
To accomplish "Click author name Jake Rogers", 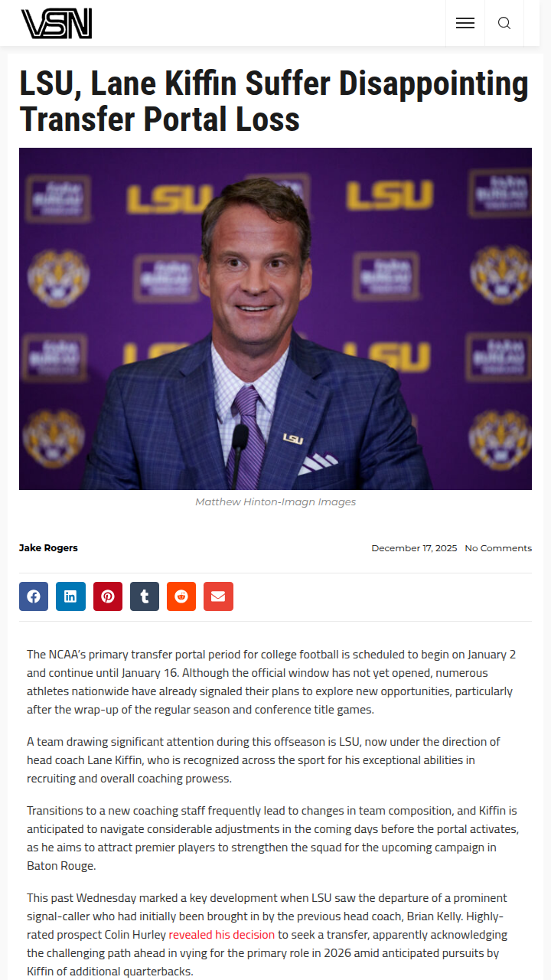I will [x=48, y=547].
